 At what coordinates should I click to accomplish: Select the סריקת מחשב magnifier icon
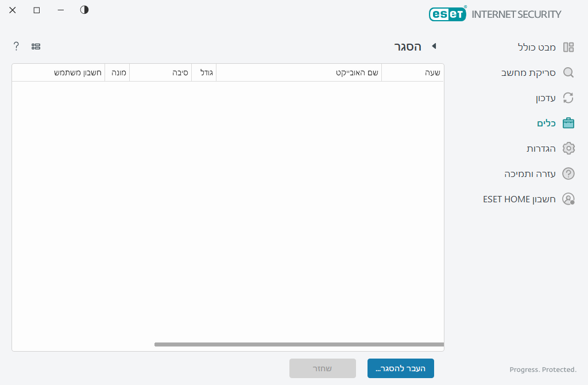568,72
